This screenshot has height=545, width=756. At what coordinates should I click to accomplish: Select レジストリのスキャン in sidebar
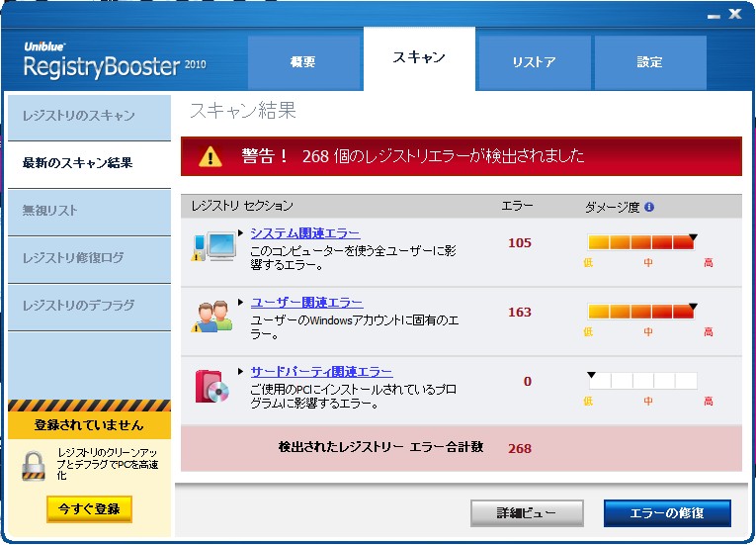pos(89,118)
